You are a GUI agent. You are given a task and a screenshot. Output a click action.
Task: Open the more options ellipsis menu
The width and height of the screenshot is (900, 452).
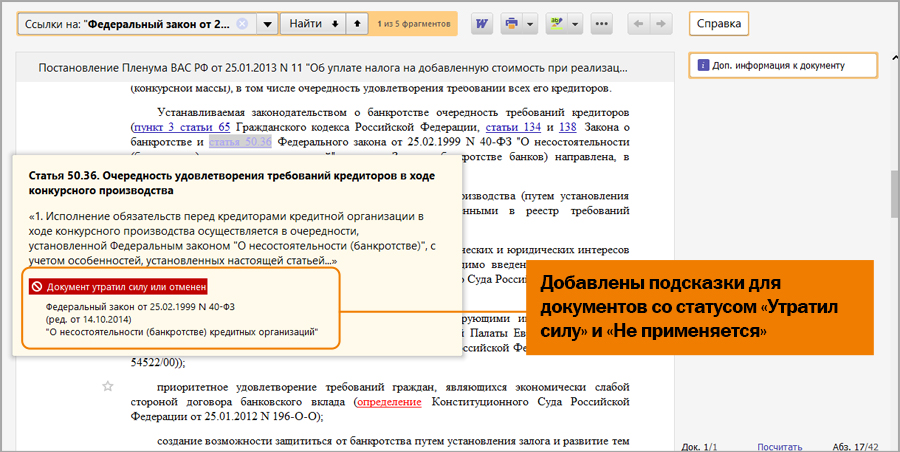coord(602,23)
